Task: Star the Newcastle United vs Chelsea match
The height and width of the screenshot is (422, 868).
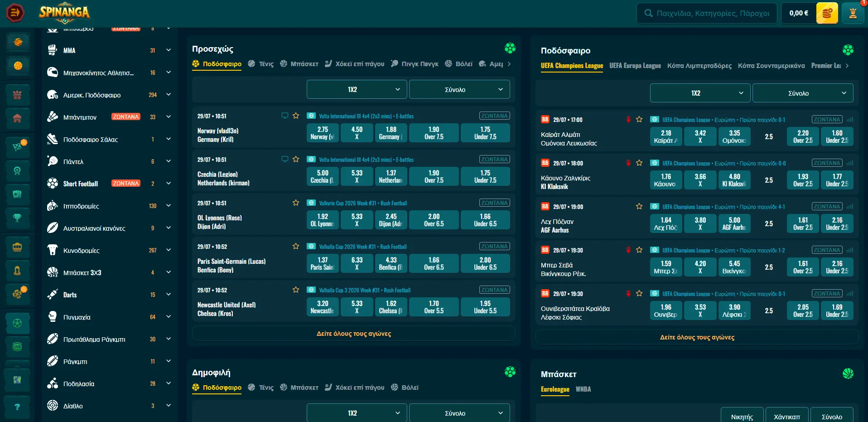Action: click(296, 290)
